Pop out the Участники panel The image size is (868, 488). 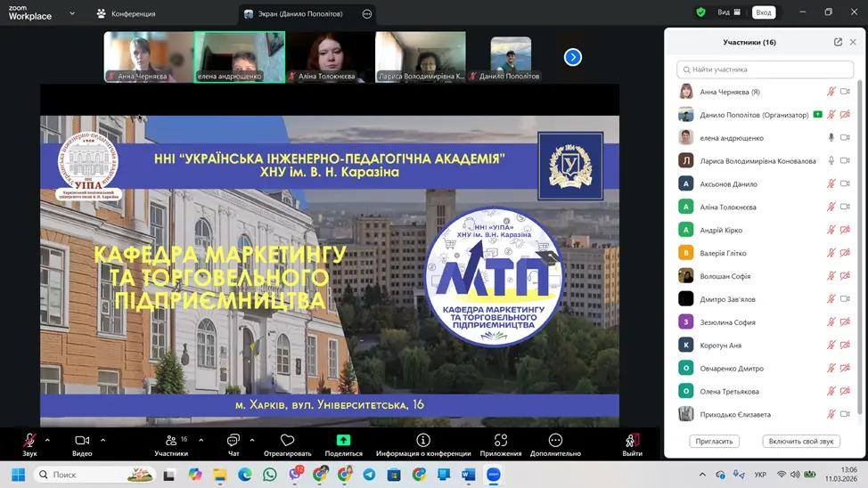coord(838,42)
